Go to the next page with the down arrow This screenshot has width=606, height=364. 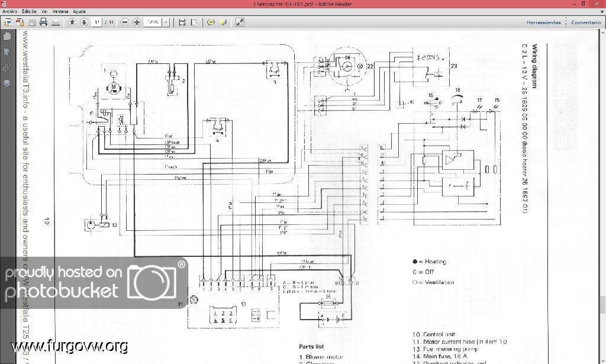click(x=84, y=22)
